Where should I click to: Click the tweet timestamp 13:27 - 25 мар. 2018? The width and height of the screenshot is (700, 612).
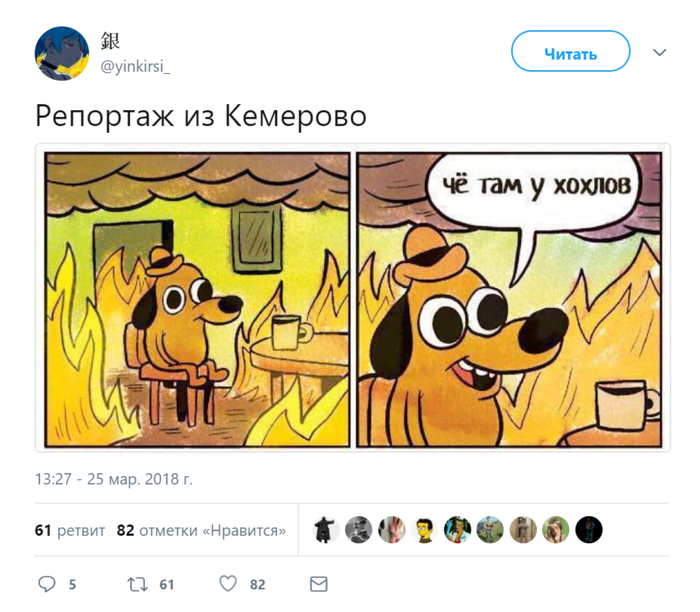pos(114,479)
